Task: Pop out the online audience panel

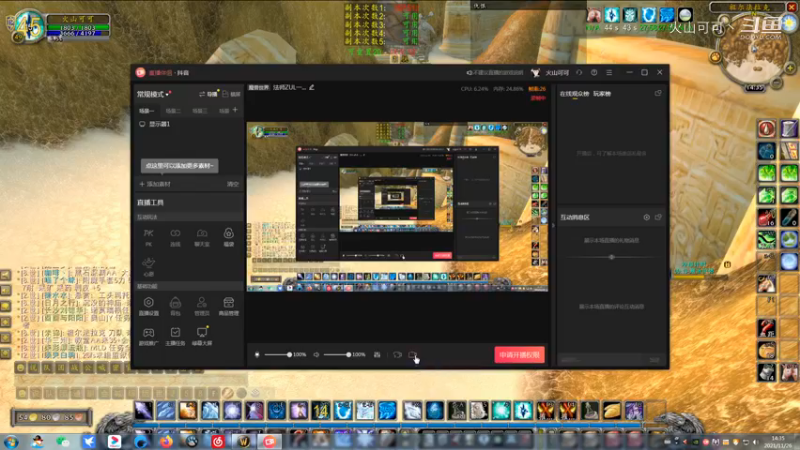Action: 658,93
